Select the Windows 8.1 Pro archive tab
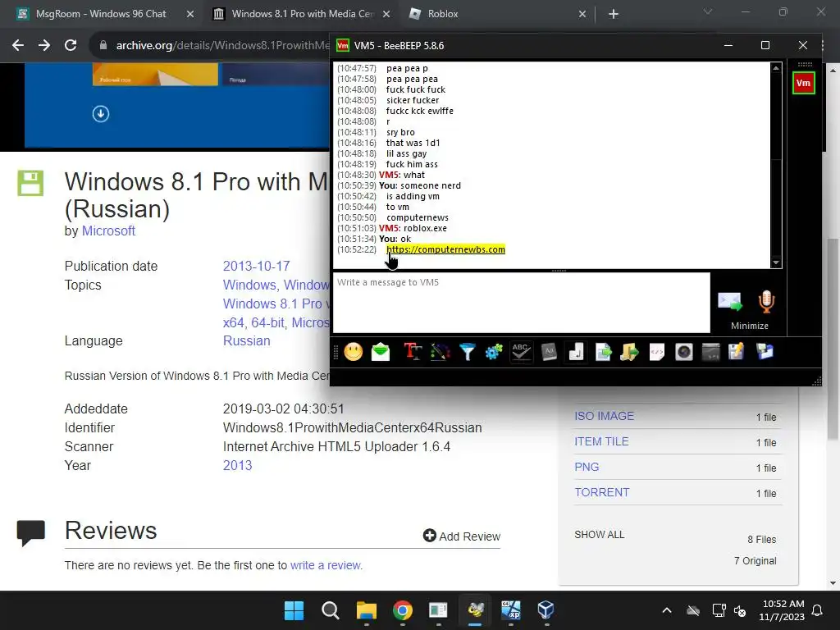Screen dimensions: 840x630 303,14
